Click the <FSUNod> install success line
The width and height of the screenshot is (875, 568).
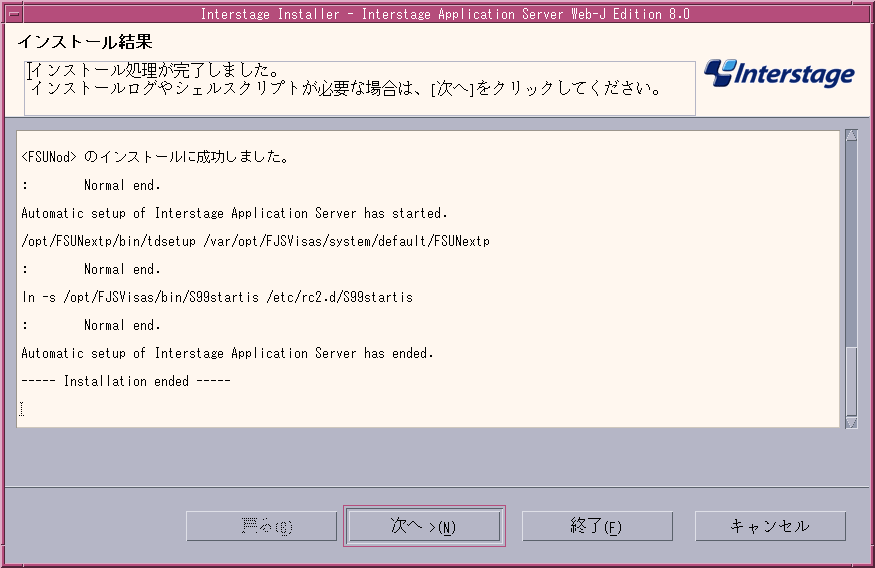click(155, 157)
